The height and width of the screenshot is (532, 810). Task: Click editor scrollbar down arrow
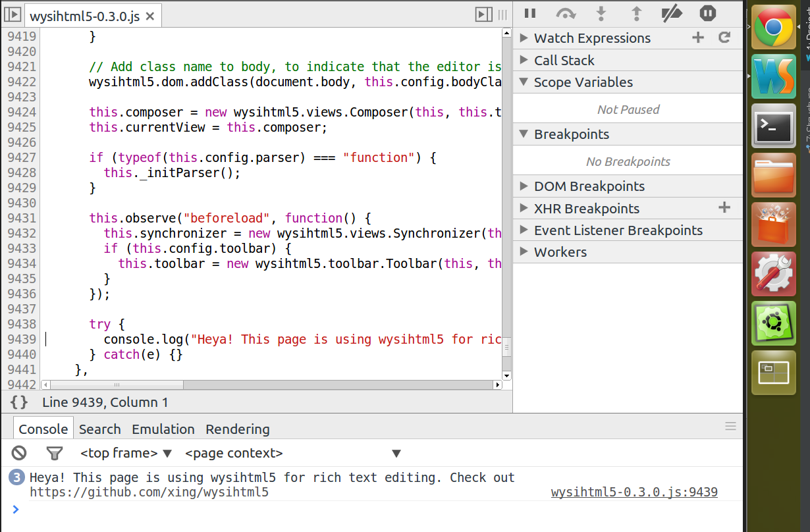pyautogui.click(x=506, y=375)
